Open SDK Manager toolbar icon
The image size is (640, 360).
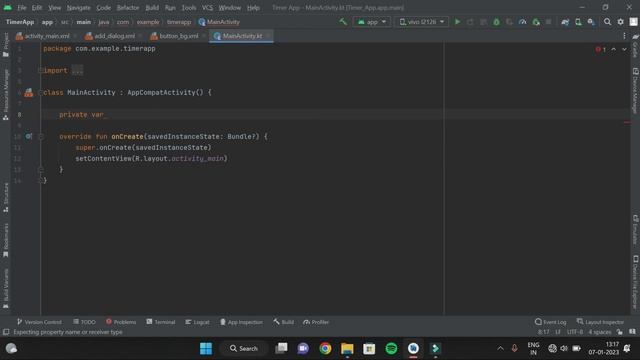(591, 22)
